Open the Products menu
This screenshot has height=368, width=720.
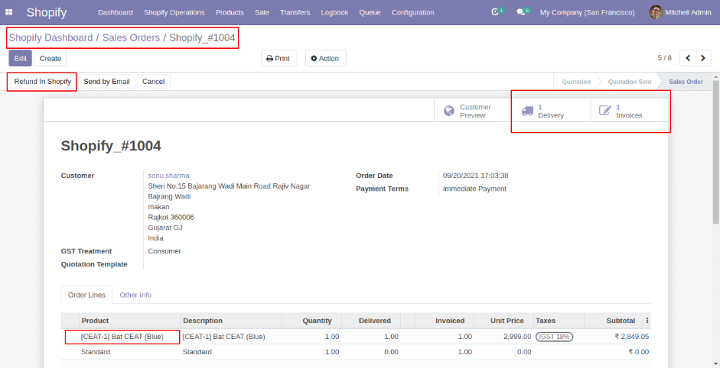(x=230, y=12)
